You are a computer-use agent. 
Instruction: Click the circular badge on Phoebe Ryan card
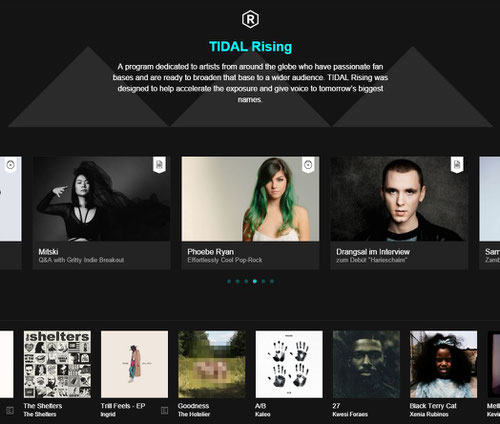tap(308, 165)
